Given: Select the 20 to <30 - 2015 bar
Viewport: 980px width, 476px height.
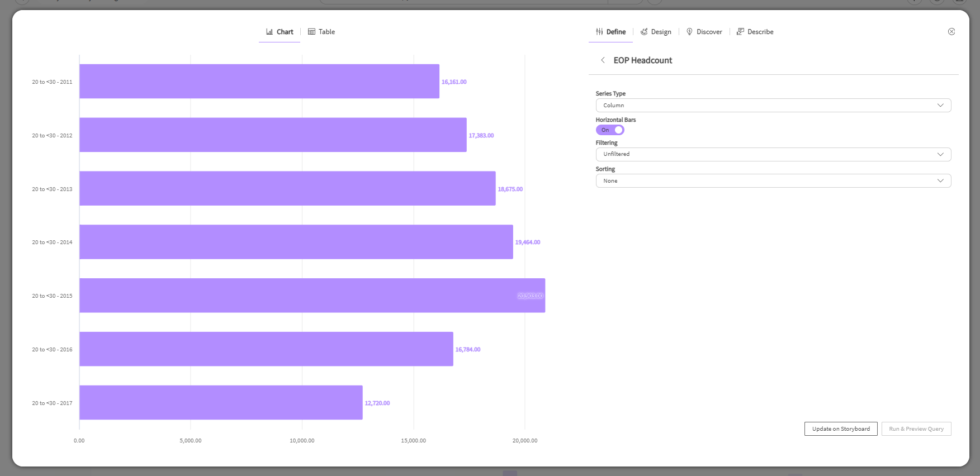Looking at the screenshot, I should click(312, 296).
